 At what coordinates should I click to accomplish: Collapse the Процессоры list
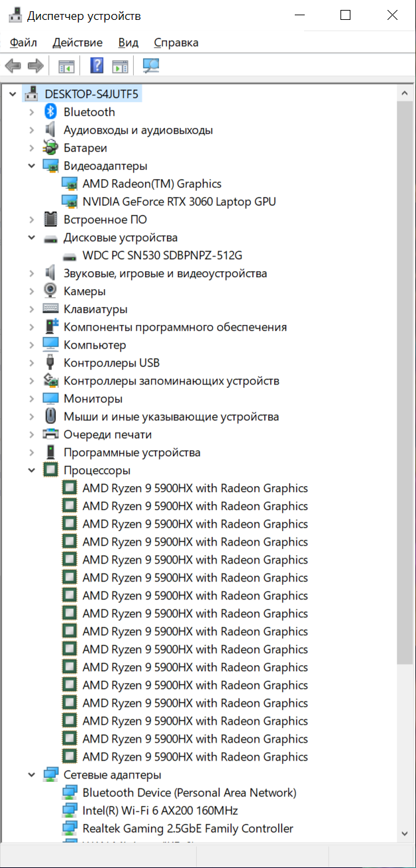[x=32, y=470]
